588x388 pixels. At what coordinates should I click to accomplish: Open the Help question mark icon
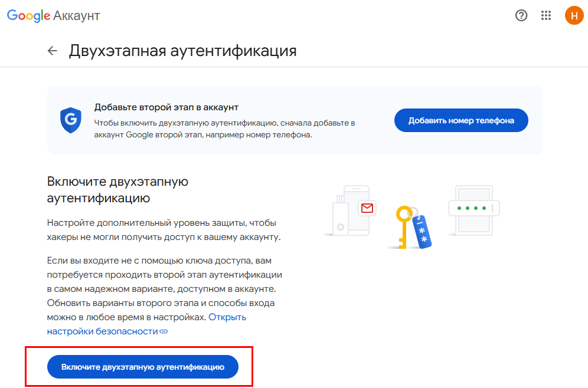click(x=521, y=16)
